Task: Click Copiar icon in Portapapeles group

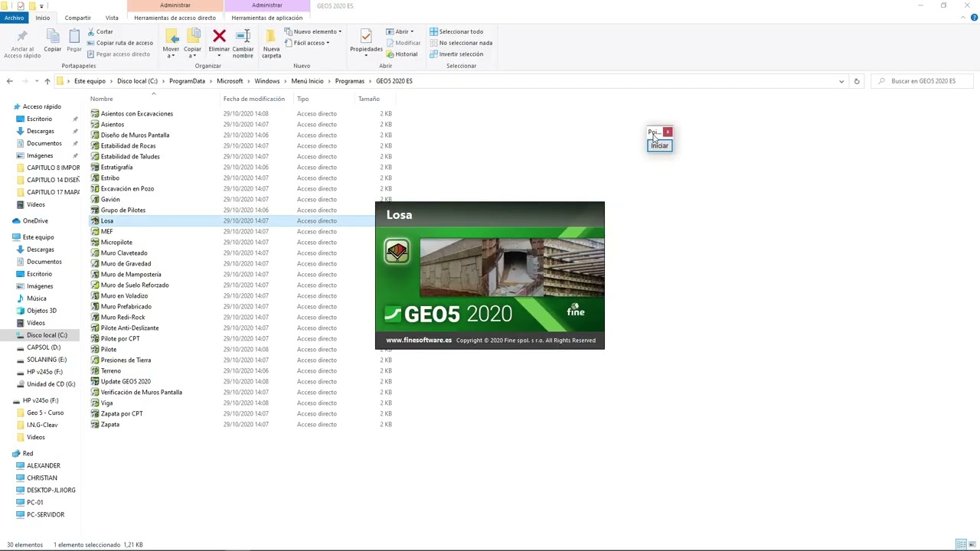Action: [x=52, y=36]
